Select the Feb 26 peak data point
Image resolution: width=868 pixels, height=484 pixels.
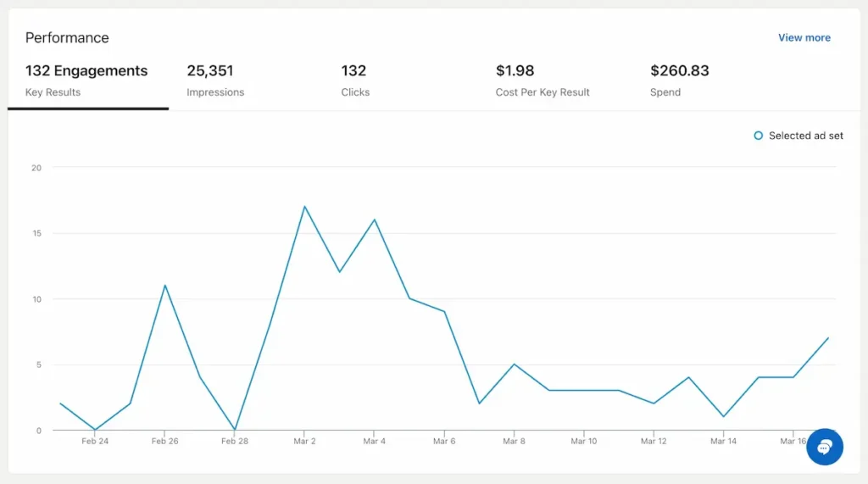pyautogui.click(x=164, y=285)
